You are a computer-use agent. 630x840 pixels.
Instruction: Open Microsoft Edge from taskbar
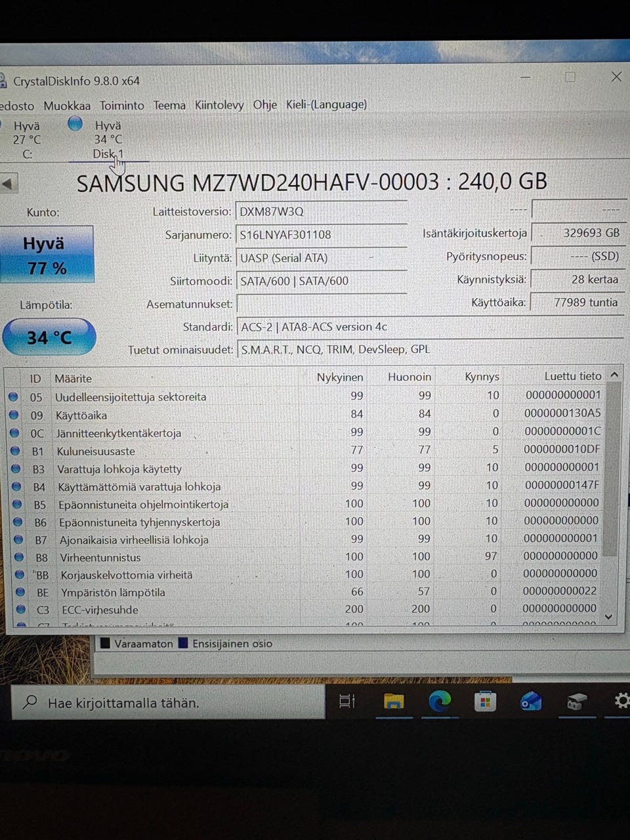click(x=440, y=702)
